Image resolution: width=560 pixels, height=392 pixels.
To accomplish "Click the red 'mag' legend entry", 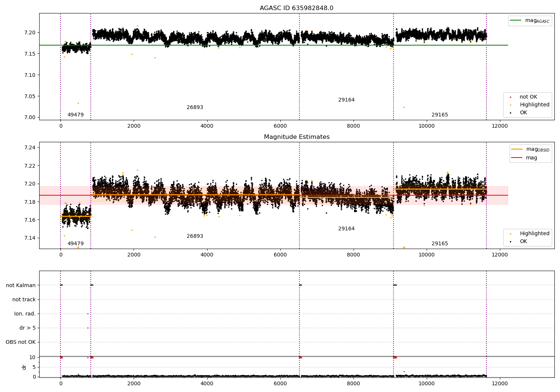I will click(x=525, y=158).
